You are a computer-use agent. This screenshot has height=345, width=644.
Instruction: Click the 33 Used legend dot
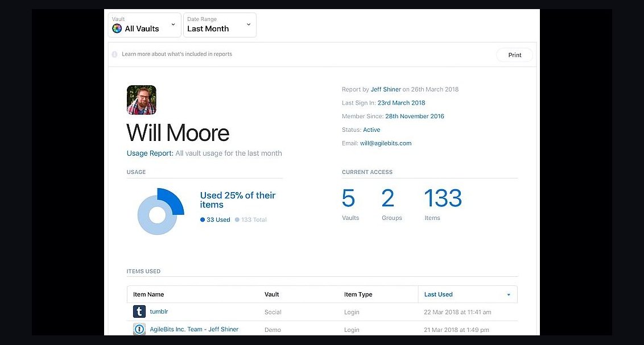point(203,219)
